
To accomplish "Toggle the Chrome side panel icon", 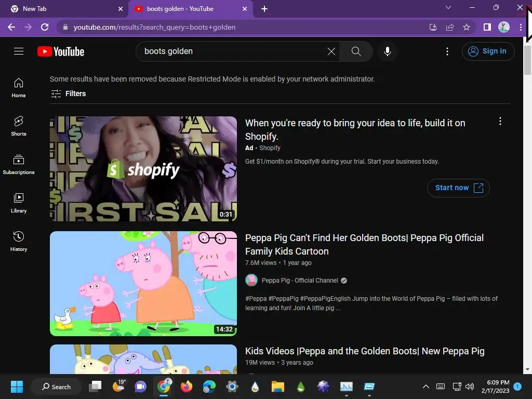I will 487,27.
